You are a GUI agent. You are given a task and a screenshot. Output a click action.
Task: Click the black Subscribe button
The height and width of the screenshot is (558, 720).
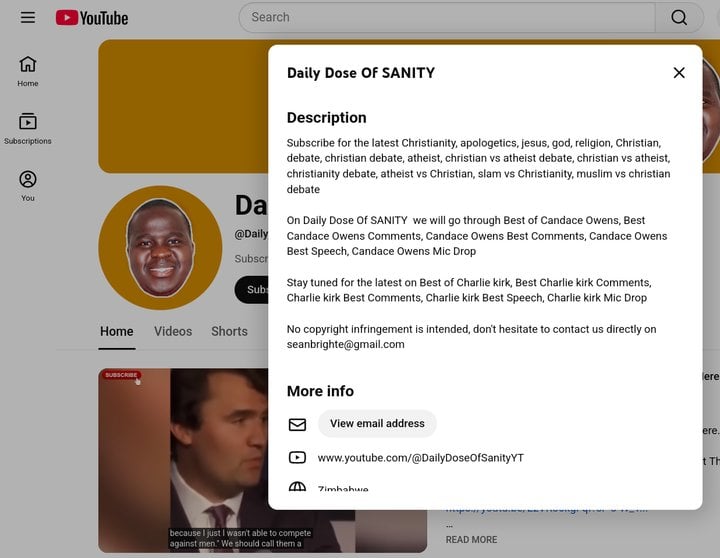click(252, 290)
